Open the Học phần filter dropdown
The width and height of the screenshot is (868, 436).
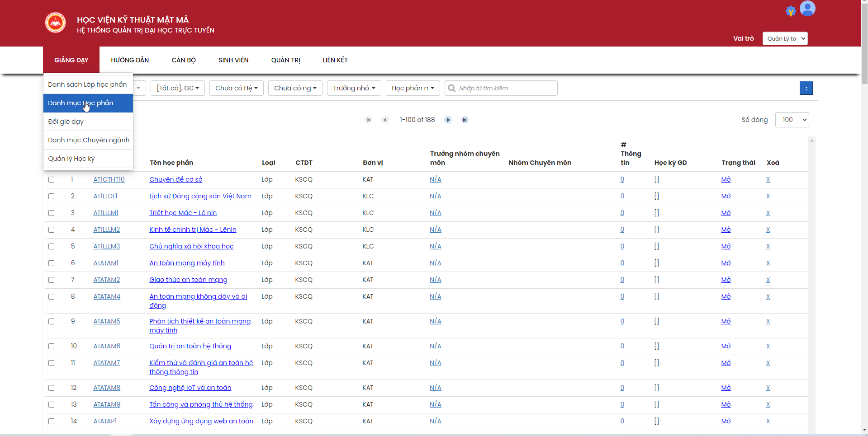[413, 88]
